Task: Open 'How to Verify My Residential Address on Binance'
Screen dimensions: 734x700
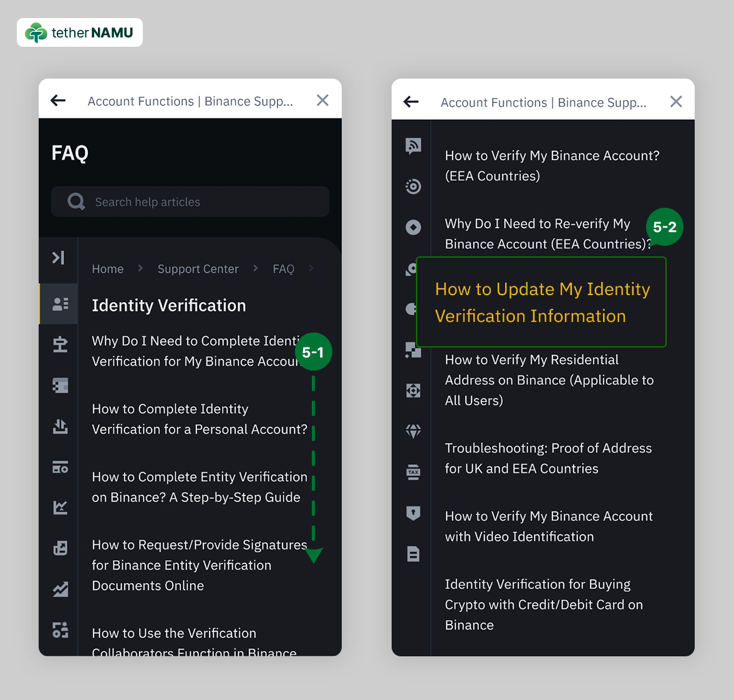Action: [x=549, y=380]
